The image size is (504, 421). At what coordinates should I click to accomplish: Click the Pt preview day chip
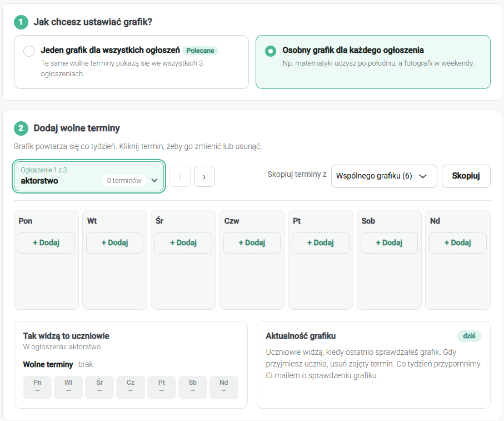162,387
